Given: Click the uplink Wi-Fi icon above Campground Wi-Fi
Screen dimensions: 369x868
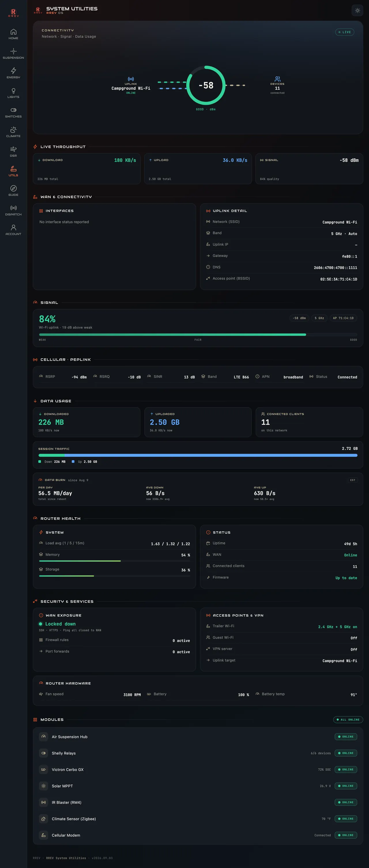Looking at the screenshot, I should [x=131, y=79].
